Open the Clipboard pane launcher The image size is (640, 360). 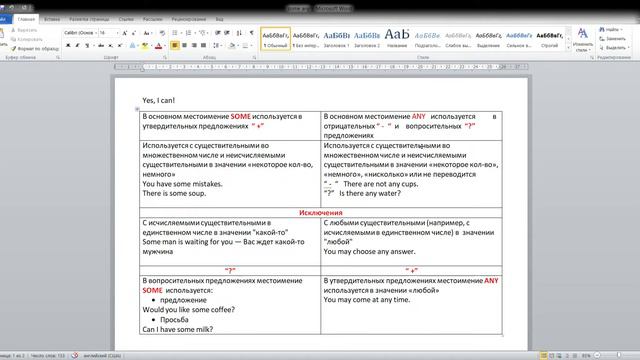click(58, 58)
